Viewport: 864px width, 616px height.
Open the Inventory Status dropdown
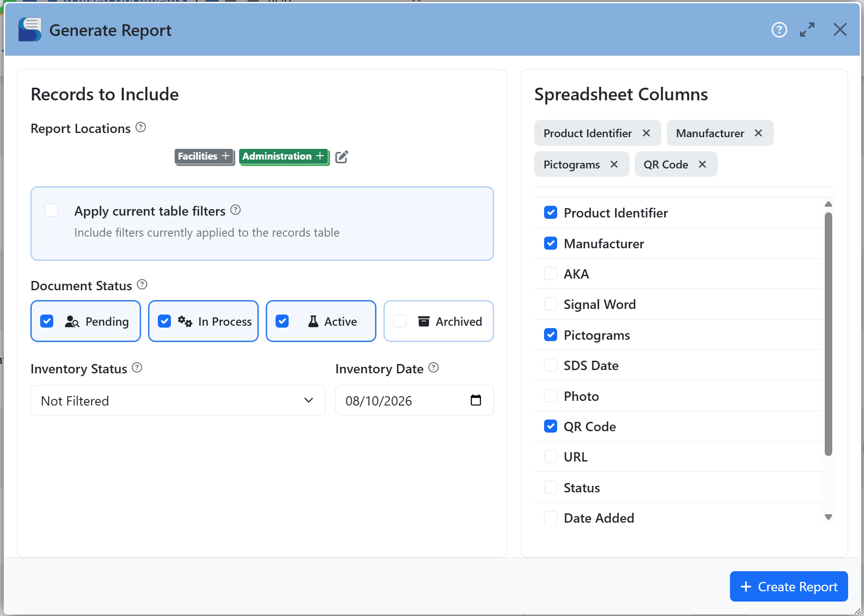(x=178, y=400)
